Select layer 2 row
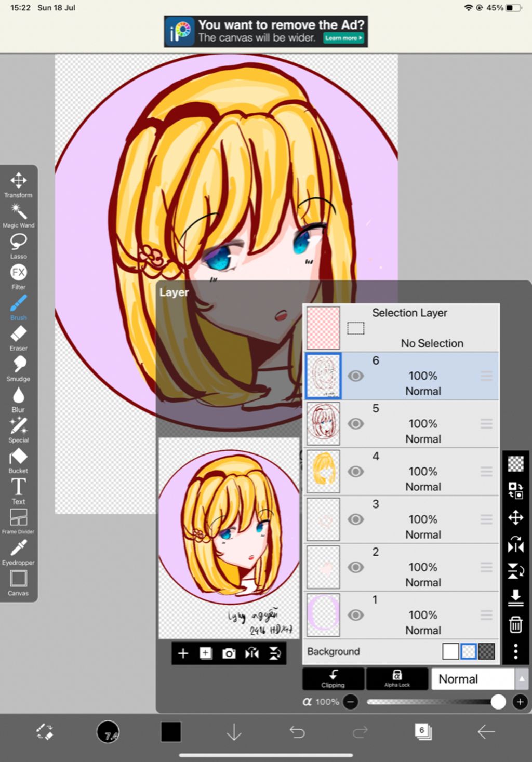Screen dimensions: 532x762 (401, 567)
